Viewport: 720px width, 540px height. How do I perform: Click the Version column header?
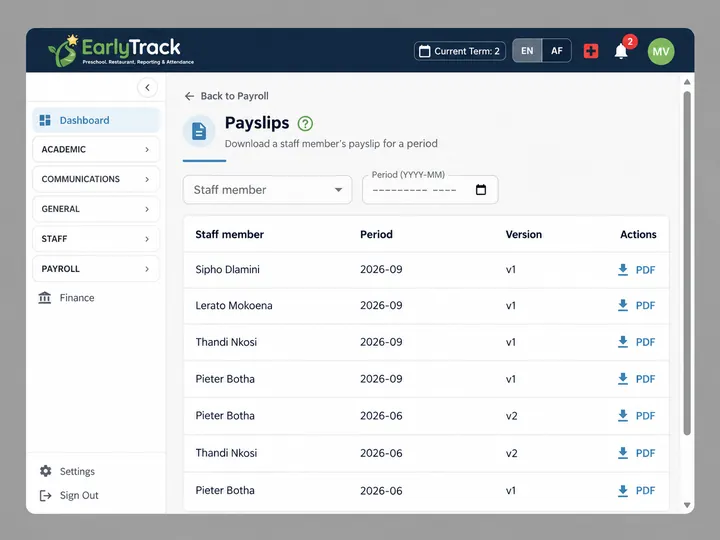pos(523,235)
